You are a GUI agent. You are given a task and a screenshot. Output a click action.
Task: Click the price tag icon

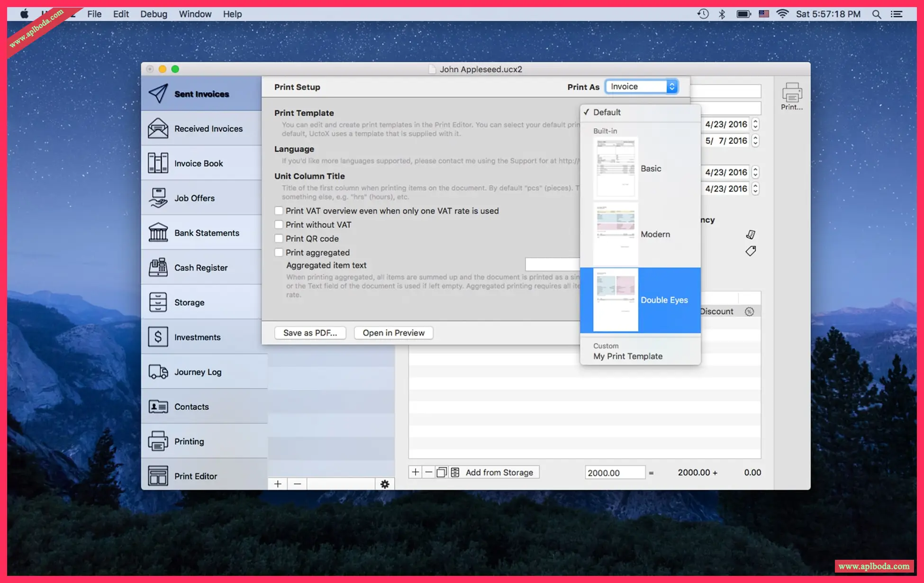[x=751, y=251]
